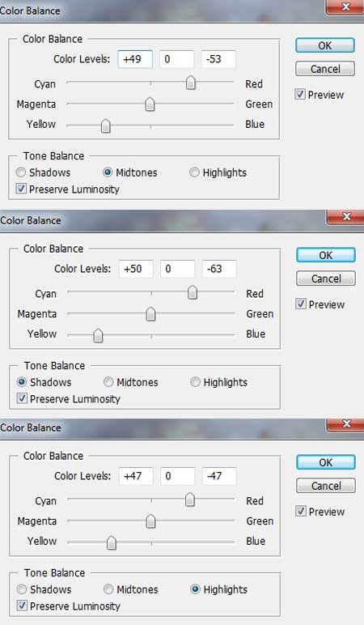The height and width of the screenshot is (625, 364).
Task: Toggle Preview checkbox in the bottom dialog
Action: pyautogui.click(x=301, y=511)
